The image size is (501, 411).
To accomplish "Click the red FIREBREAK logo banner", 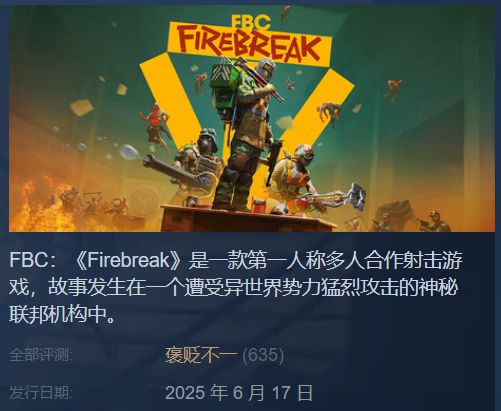I will pyautogui.click(x=249, y=44).
